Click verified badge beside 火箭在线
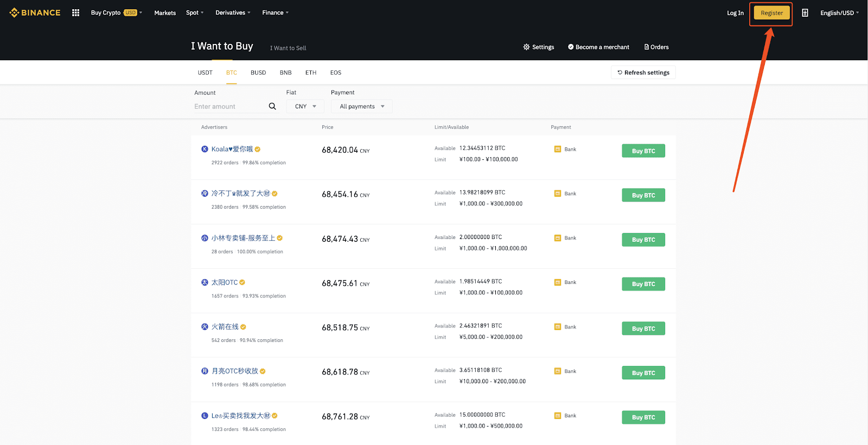 pyautogui.click(x=243, y=327)
